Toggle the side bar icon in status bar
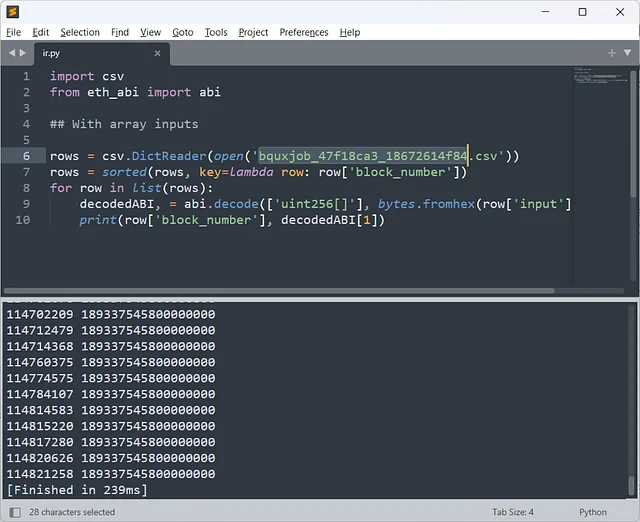The image size is (640, 522). (15, 512)
